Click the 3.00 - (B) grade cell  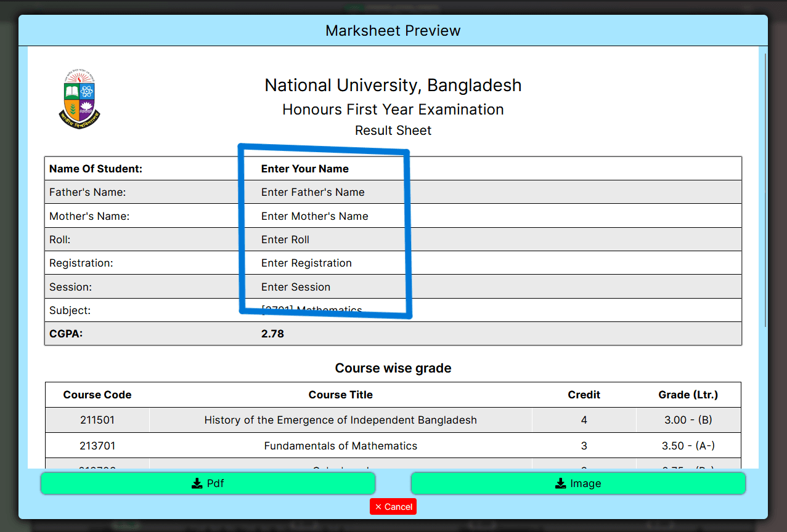coord(688,420)
